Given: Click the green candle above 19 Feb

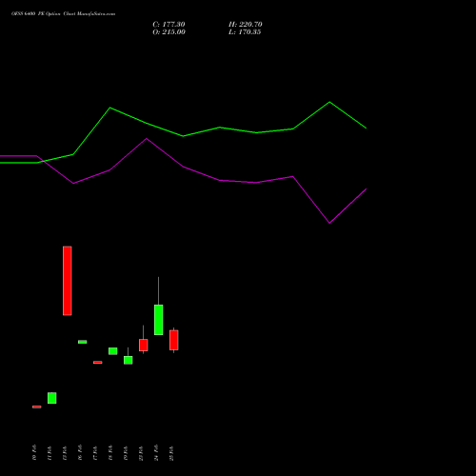Looking at the screenshot, I should [x=129, y=360].
